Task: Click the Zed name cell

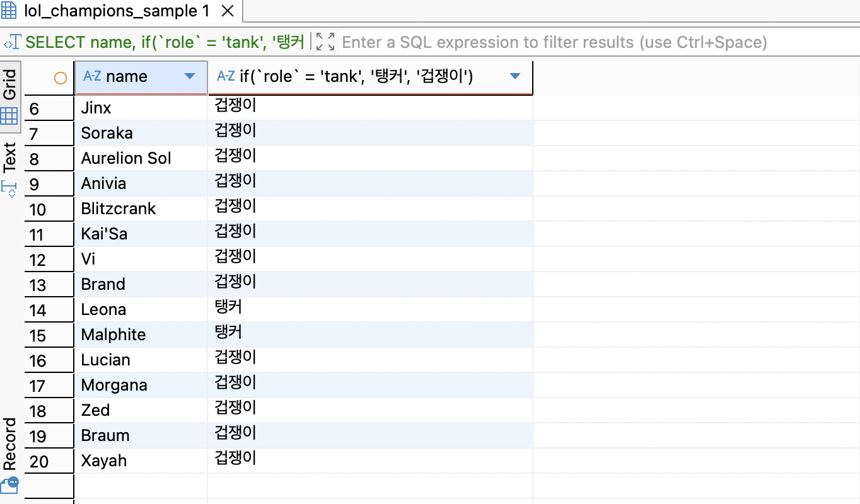Action: (x=141, y=410)
